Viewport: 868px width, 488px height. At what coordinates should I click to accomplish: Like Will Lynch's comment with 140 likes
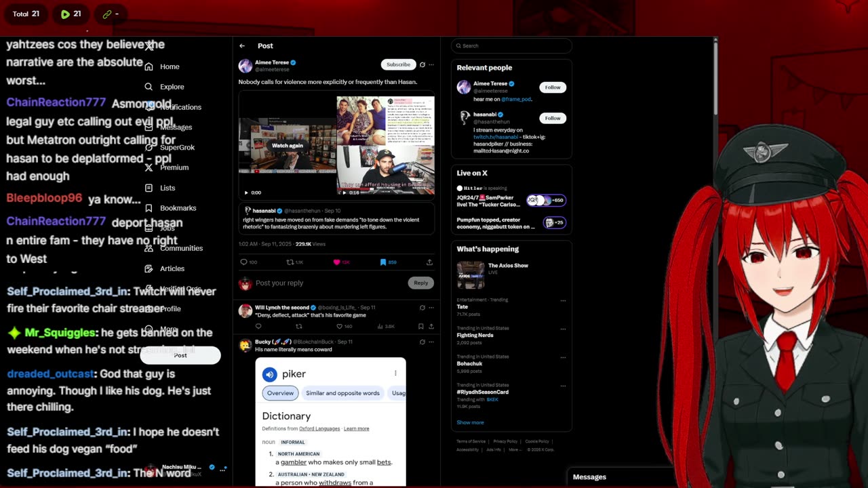(x=344, y=326)
